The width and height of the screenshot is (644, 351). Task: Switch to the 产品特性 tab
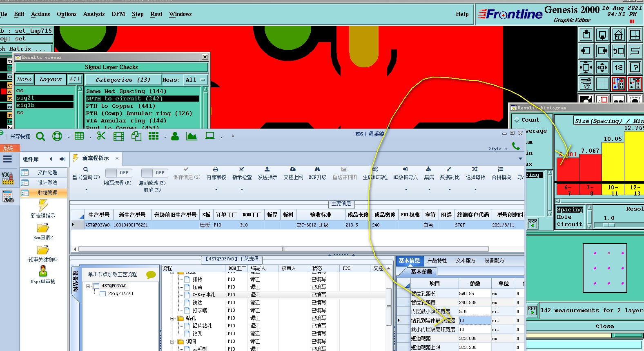tap(437, 260)
